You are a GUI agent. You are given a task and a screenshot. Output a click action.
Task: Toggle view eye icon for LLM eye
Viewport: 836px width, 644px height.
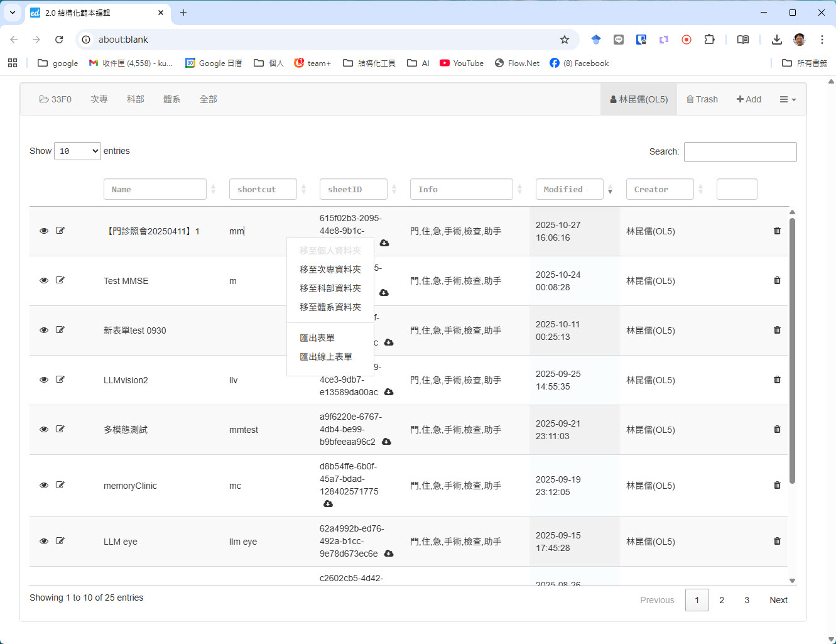(x=44, y=541)
